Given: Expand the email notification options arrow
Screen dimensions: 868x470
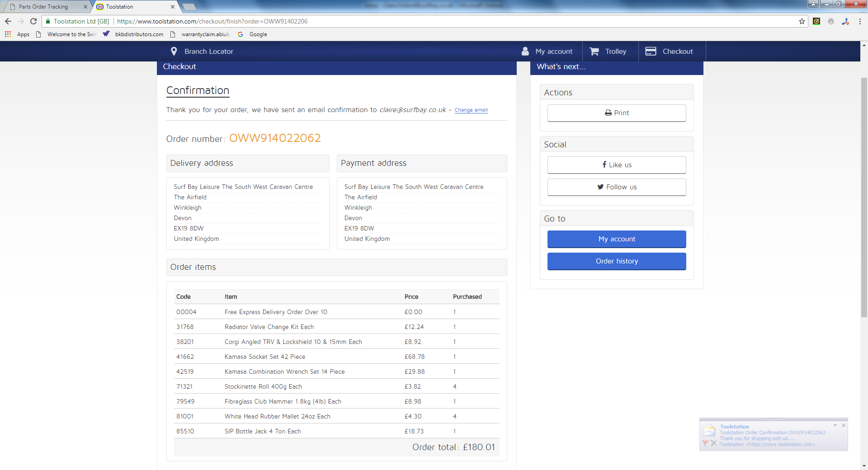Looking at the screenshot, I should (x=835, y=425).
